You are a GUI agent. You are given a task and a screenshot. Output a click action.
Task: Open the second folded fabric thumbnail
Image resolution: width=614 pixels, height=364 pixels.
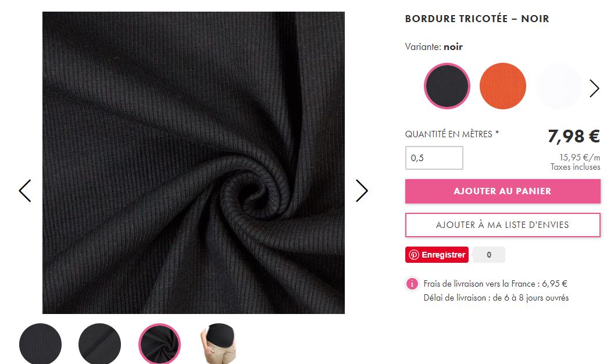coord(99,344)
